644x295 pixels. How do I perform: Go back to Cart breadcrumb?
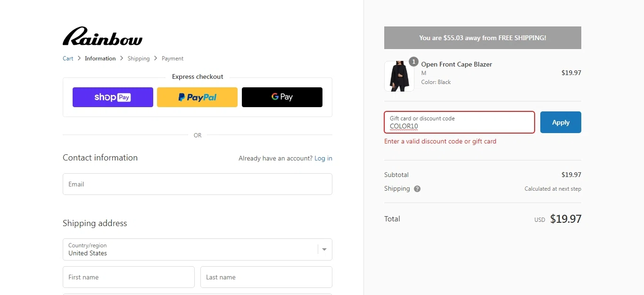[x=68, y=59]
